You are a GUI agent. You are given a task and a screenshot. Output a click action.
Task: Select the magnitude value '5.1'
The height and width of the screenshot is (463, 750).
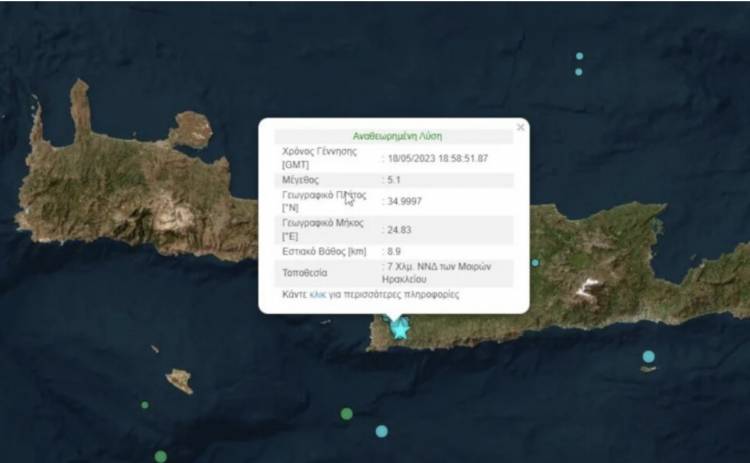pyautogui.click(x=394, y=180)
